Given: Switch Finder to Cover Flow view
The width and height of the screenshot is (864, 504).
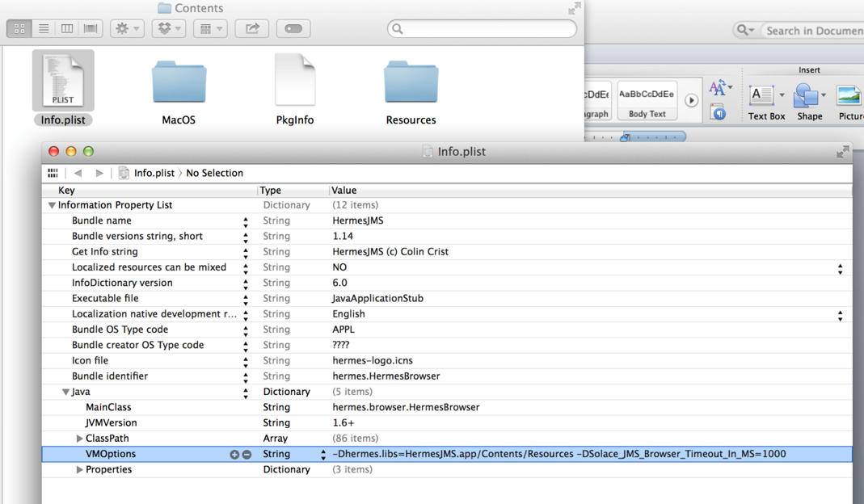Looking at the screenshot, I should [x=91, y=28].
